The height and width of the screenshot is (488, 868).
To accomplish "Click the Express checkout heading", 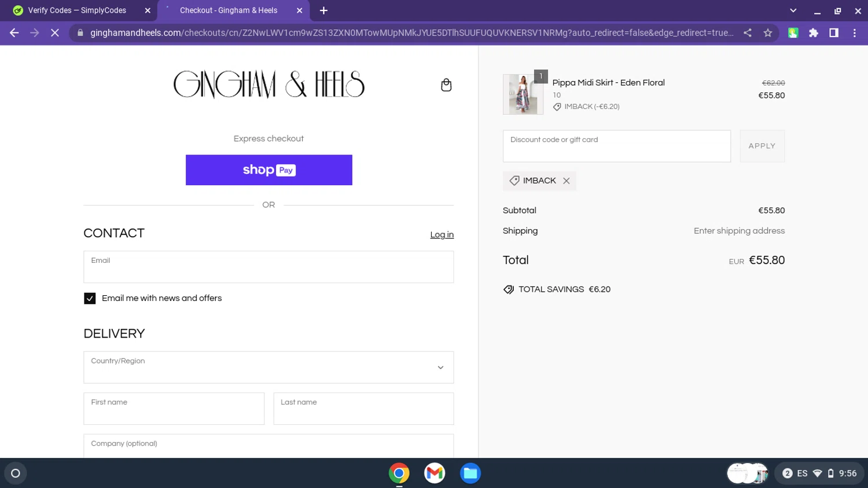I will (269, 139).
